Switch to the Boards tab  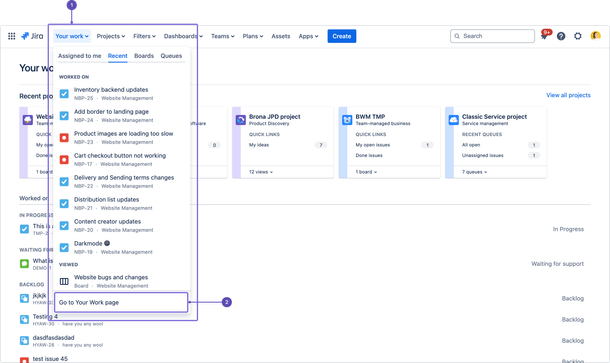144,56
